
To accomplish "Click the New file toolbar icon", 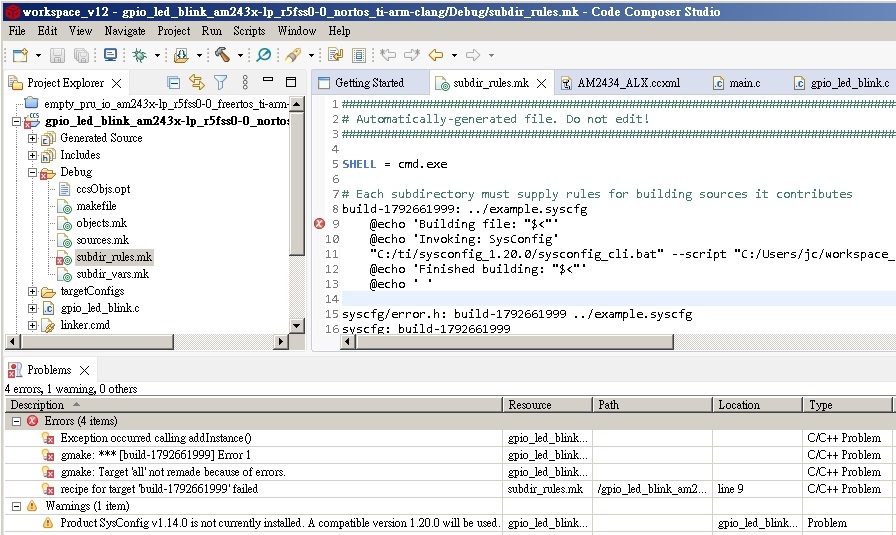I will [x=21, y=55].
